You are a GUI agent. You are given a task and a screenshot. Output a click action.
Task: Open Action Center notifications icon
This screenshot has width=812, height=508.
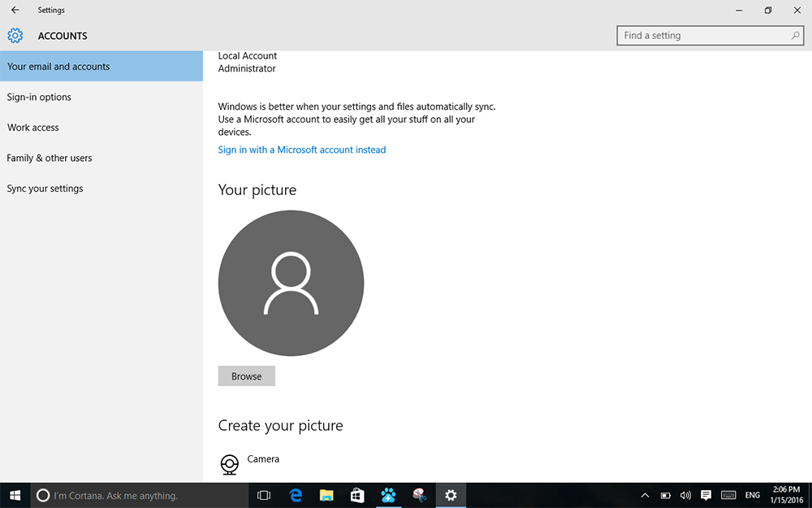pyautogui.click(x=706, y=496)
